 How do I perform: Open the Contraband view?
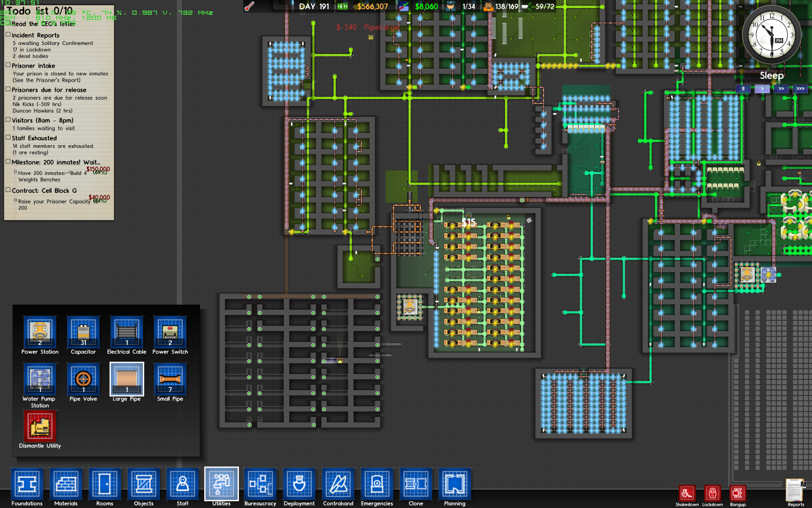click(x=338, y=483)
